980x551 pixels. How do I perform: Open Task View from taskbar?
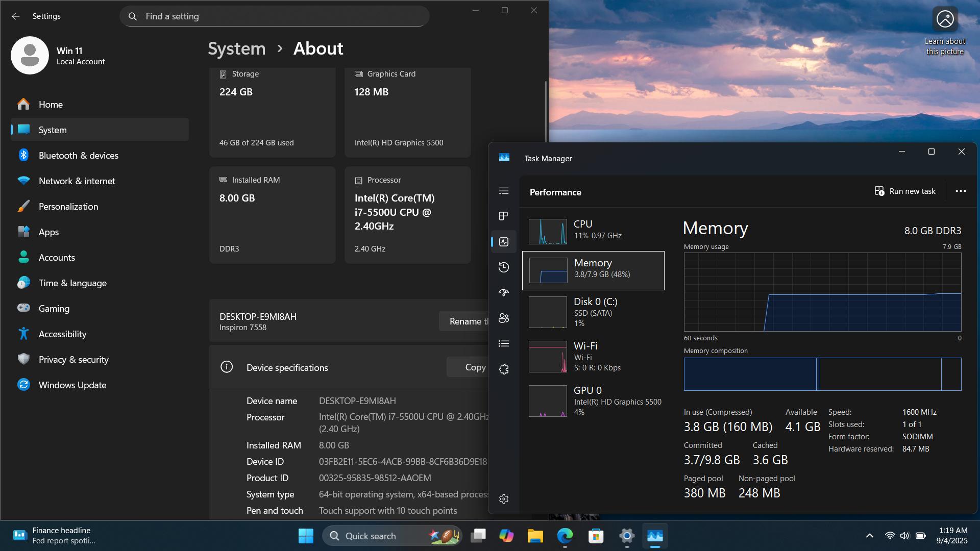click(478, 536)
